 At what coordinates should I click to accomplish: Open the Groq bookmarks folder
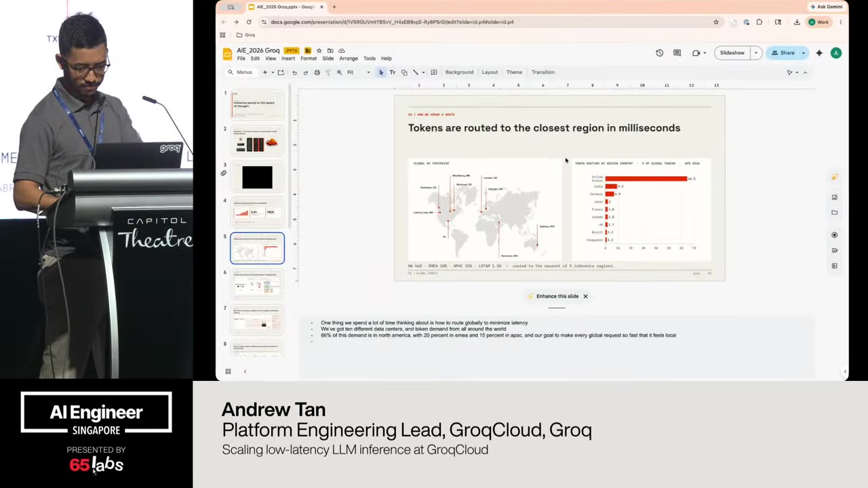click(x=245, y=35)
